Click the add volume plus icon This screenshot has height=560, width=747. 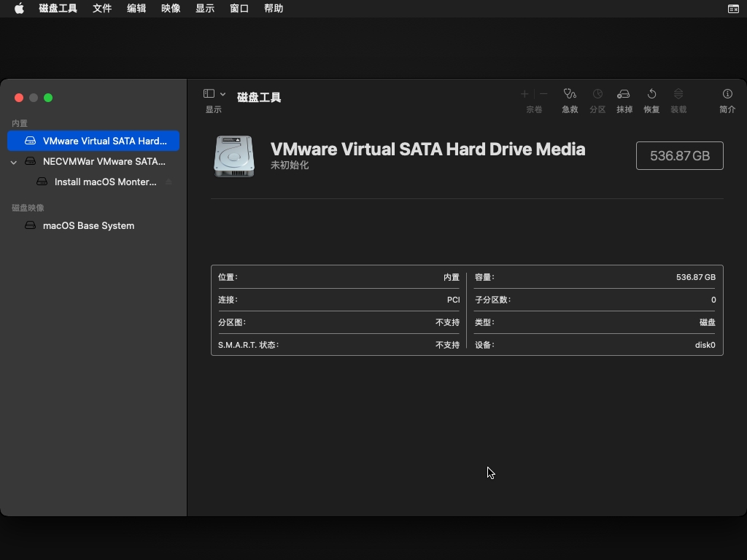[x=524, y=94]
